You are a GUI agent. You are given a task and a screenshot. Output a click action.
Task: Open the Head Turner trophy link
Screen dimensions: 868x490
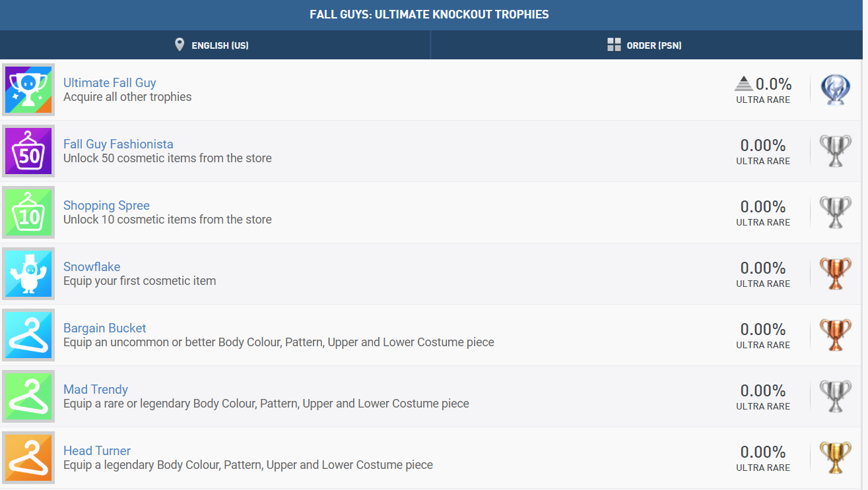[97, 450]
